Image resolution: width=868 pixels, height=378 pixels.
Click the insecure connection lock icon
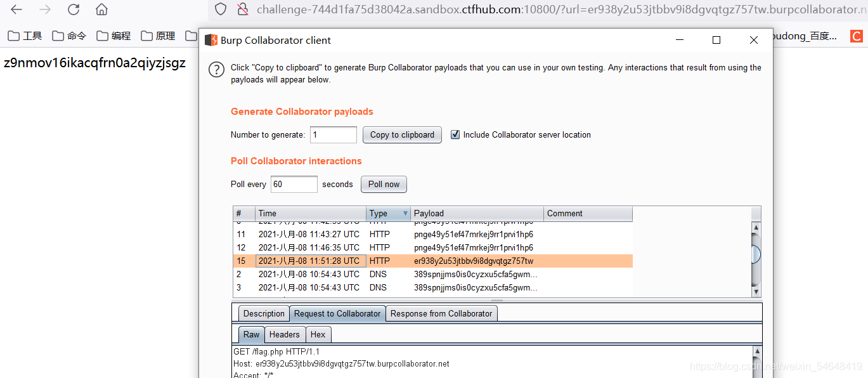pos(242,10)
